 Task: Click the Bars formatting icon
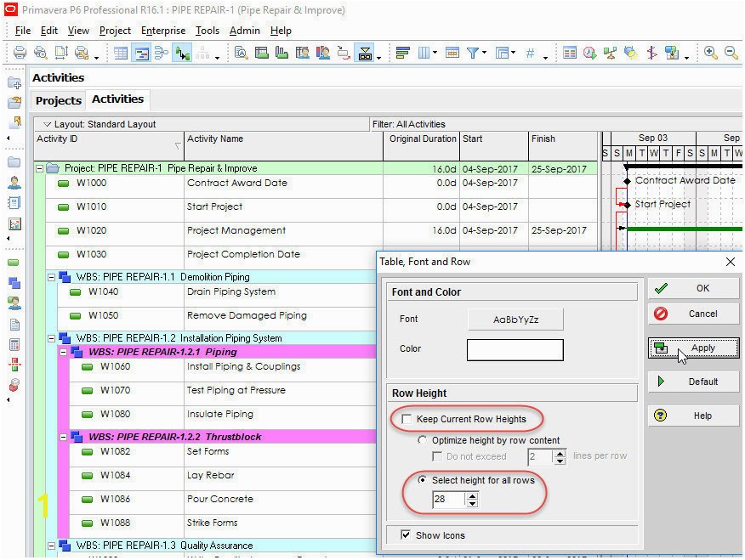click(x=402, y=53)
